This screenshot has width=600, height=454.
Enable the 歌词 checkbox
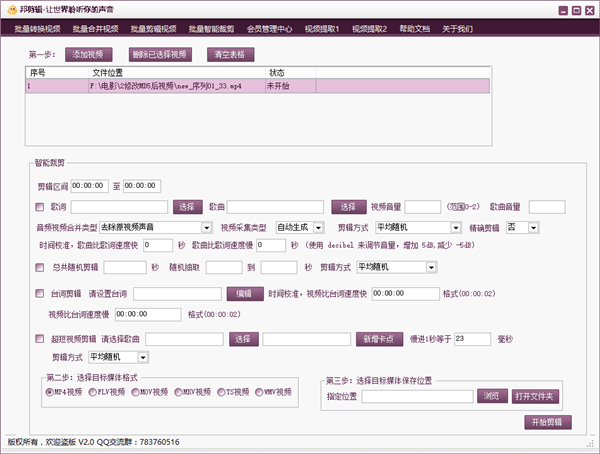click(x=39, y=207)
